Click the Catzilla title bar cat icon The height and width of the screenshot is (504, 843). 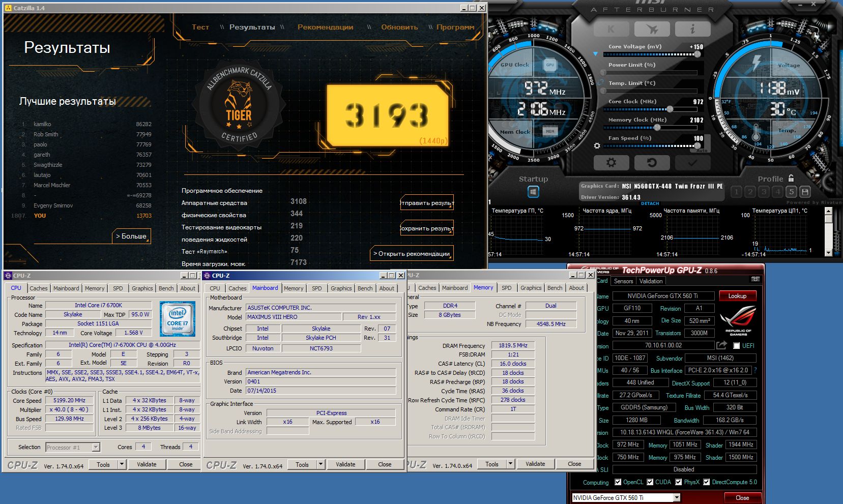[8, 8]
